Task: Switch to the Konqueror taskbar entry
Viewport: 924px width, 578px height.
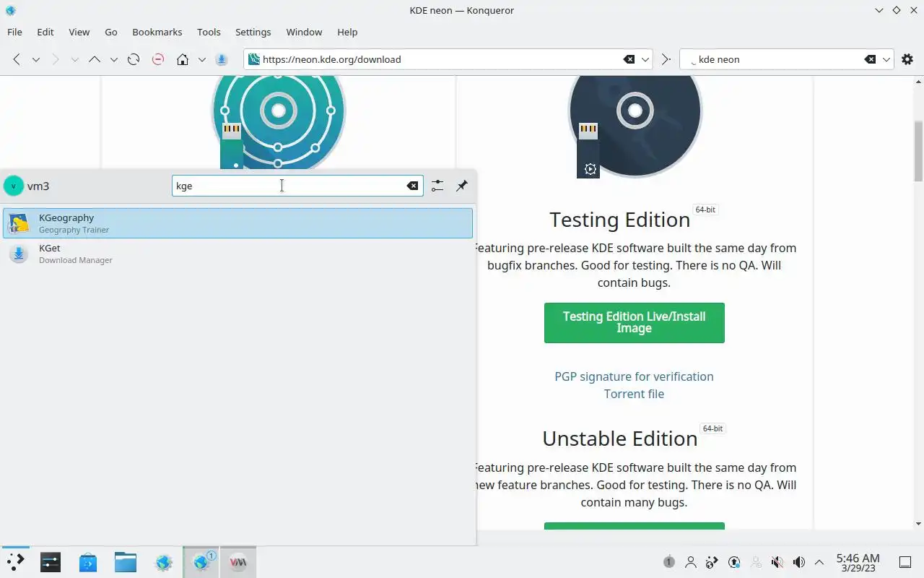Action: click(201, 562)
